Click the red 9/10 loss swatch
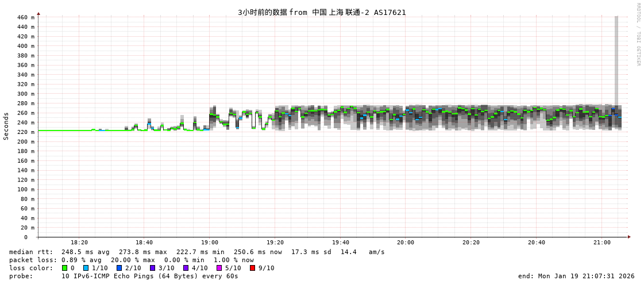This screenshot has width=644, height=284. [252, 268]
